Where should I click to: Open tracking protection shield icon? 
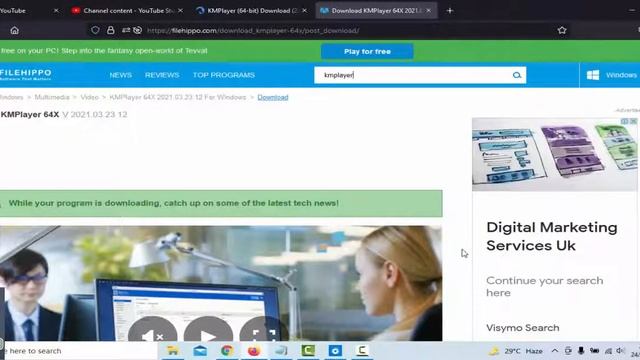pos(95,30)
